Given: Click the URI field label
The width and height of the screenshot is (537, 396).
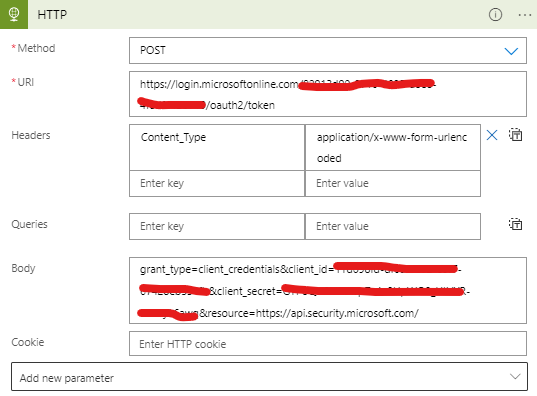Looking at the screenshot, I should pyautogui.click(x=26, y=82).
